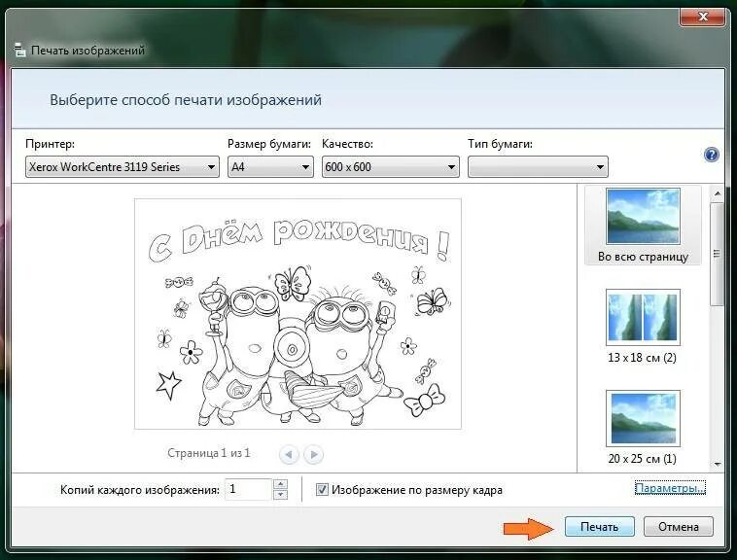Close the print pictures dialog
Viewport: 737px width, 560px height.
(x=703, y=17)
